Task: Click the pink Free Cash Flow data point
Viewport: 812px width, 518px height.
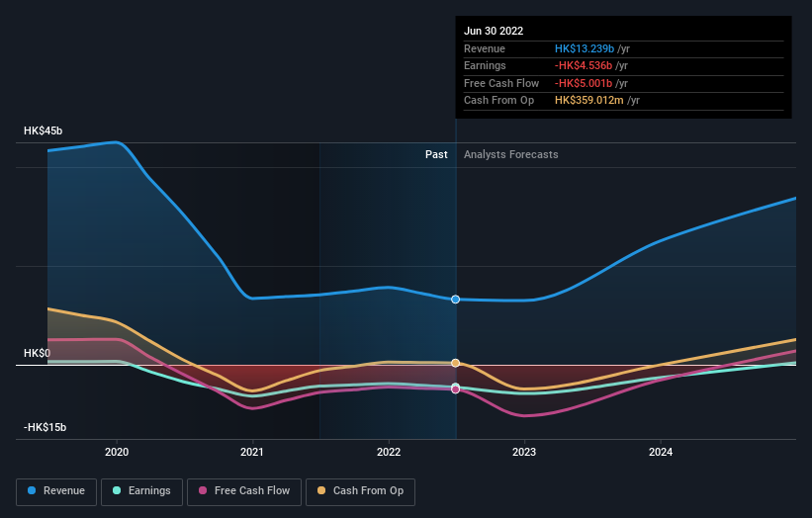Action: click(455, 389)
